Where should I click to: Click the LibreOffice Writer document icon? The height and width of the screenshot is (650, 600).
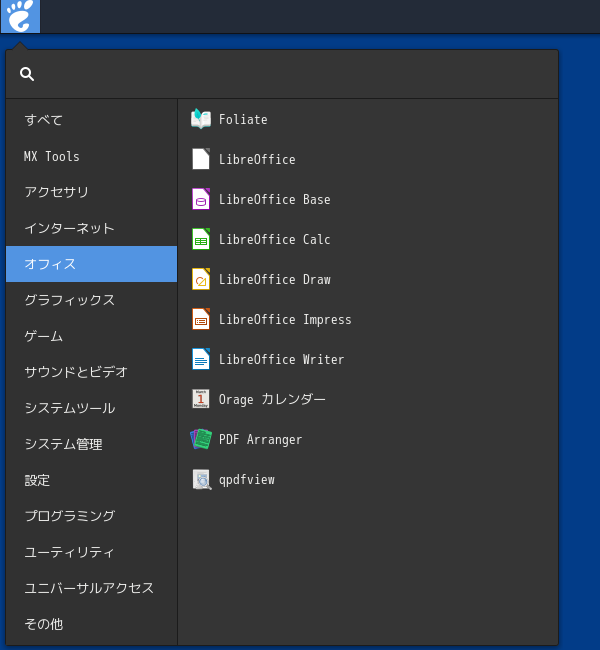(201, 359)
